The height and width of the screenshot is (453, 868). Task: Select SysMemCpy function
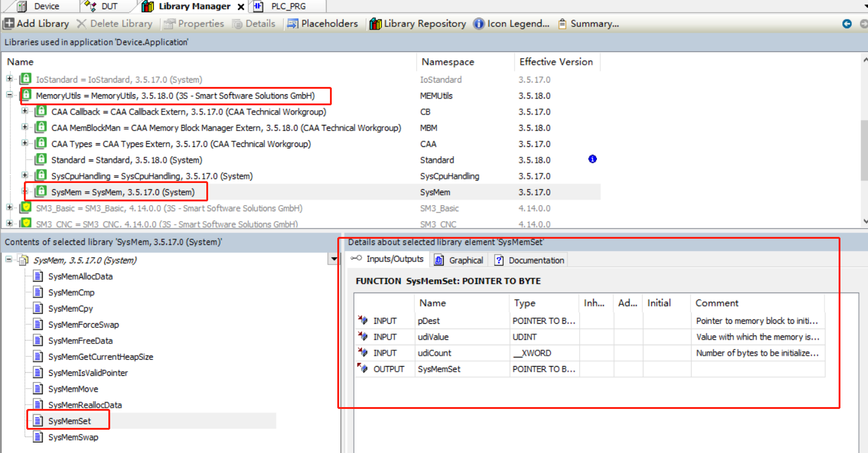(x=70, y=309)
